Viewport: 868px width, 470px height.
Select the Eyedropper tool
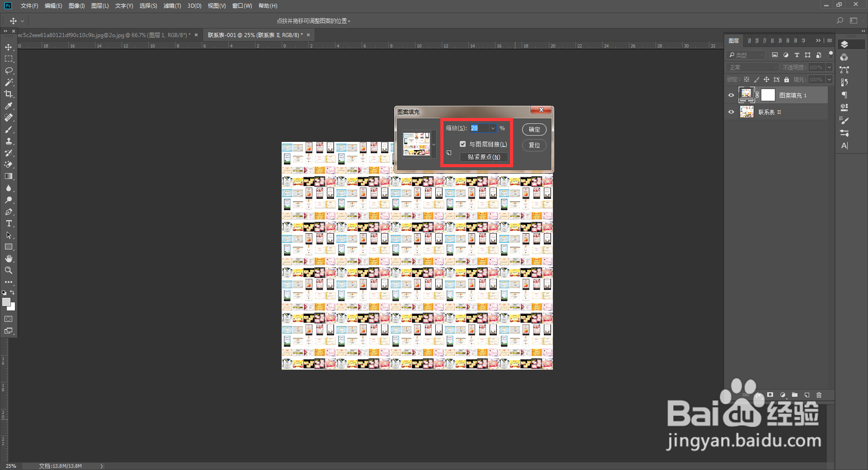[x=9, y=106]
